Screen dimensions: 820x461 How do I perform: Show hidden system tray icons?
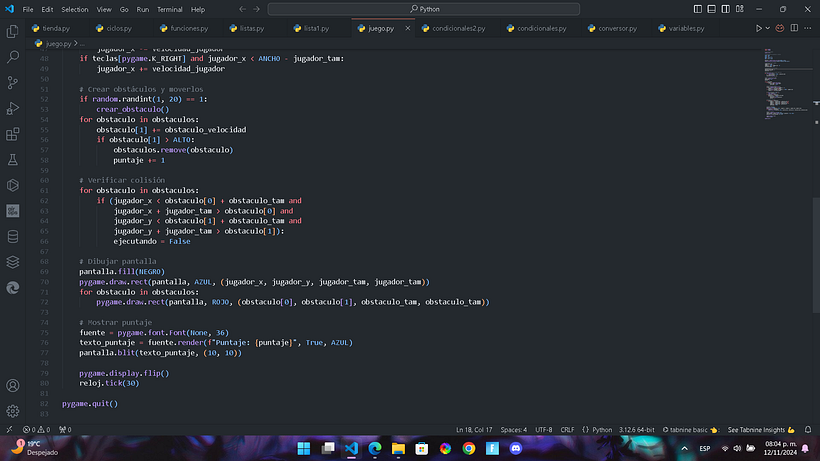pos(684,448)
